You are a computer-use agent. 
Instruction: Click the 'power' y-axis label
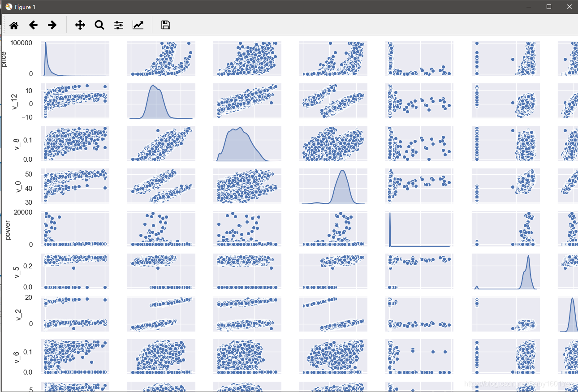8,229
